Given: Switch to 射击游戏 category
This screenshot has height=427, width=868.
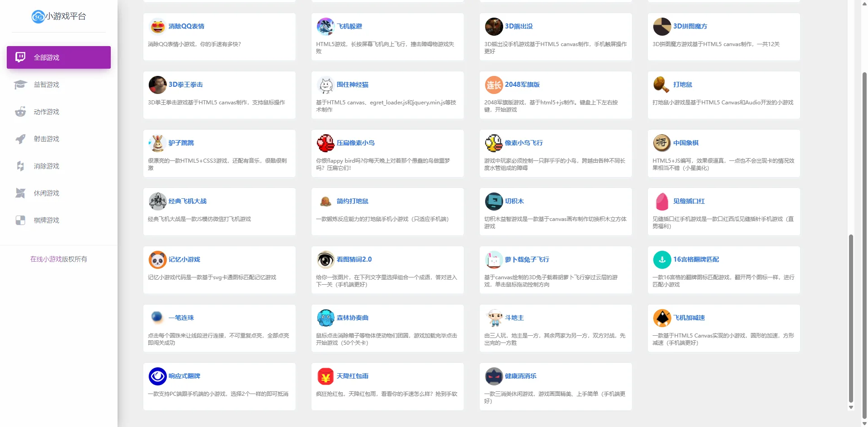Looking at the screenshot, I should point(47,139).
